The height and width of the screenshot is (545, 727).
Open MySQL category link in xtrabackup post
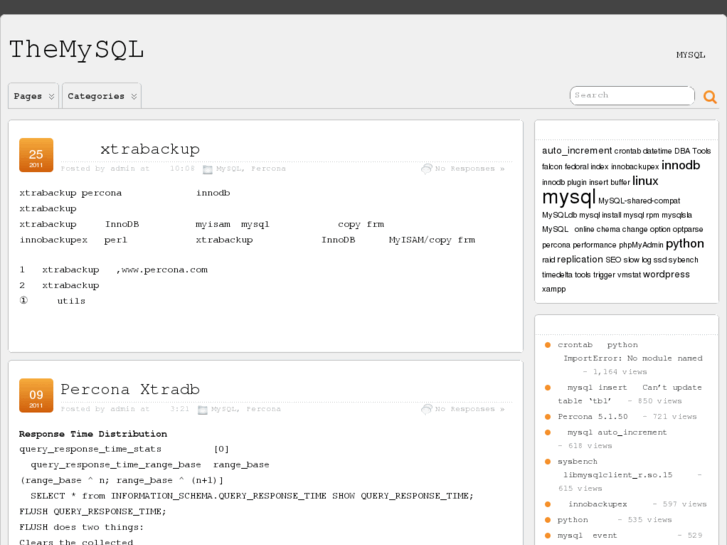[x=228, y=168]
